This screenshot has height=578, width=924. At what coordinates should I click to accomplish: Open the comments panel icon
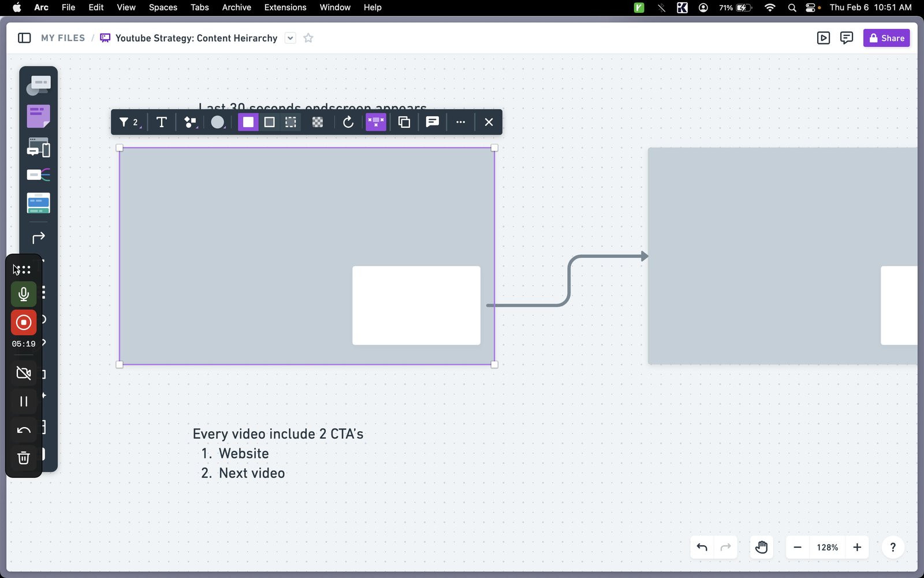847,38
